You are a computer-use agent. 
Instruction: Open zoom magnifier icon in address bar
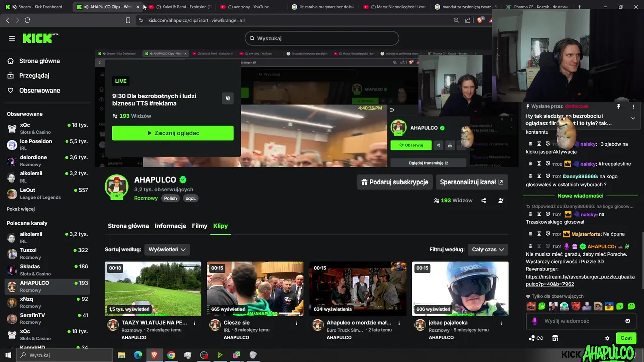[x=456, y=20]
